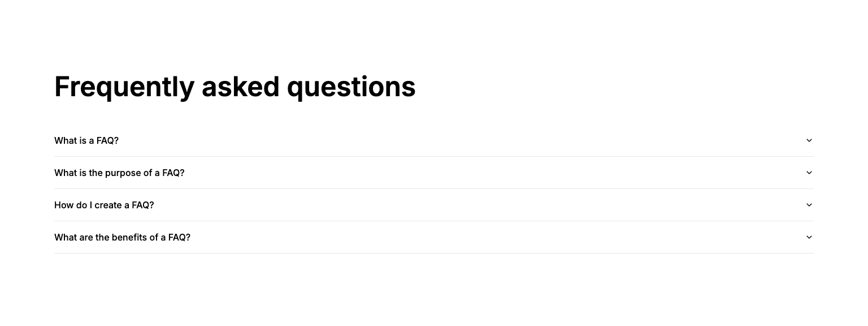Click the line under "What is the purpose of a FAQ?"

[434, 188]
